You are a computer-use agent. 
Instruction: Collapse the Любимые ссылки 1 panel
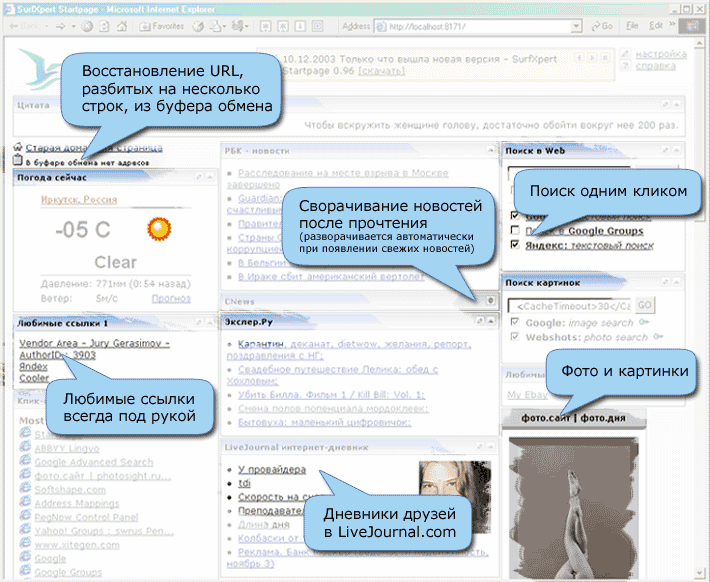[x=210, y=322]
